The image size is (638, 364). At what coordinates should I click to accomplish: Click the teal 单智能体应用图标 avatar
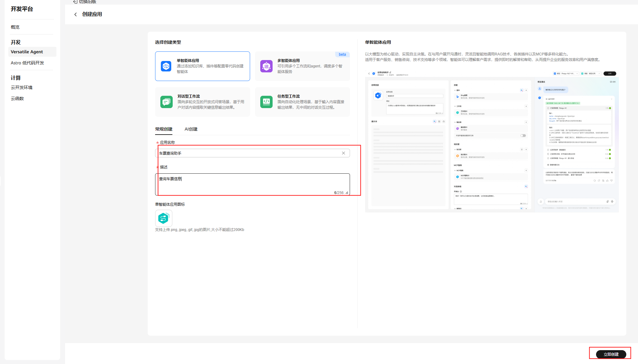pyautogui.click(x=163, y=218)
